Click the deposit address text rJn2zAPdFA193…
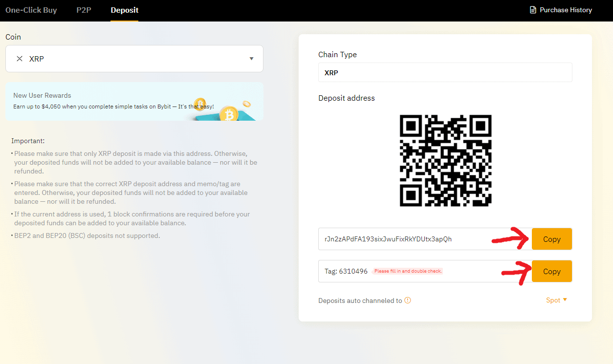613x364 pixels. pyautogui.click(x=388, y=239)
